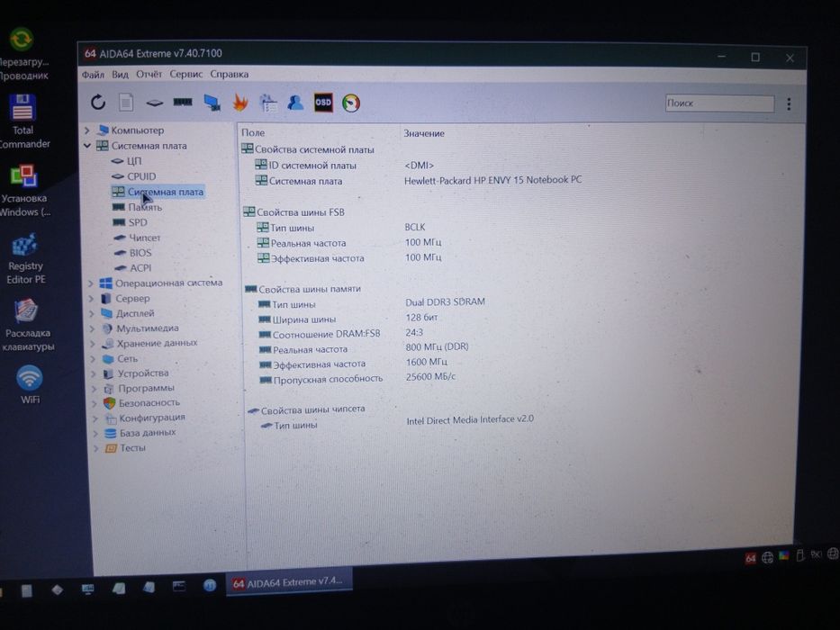
Task: Select База данных in the tree
Action: [140, 433]
